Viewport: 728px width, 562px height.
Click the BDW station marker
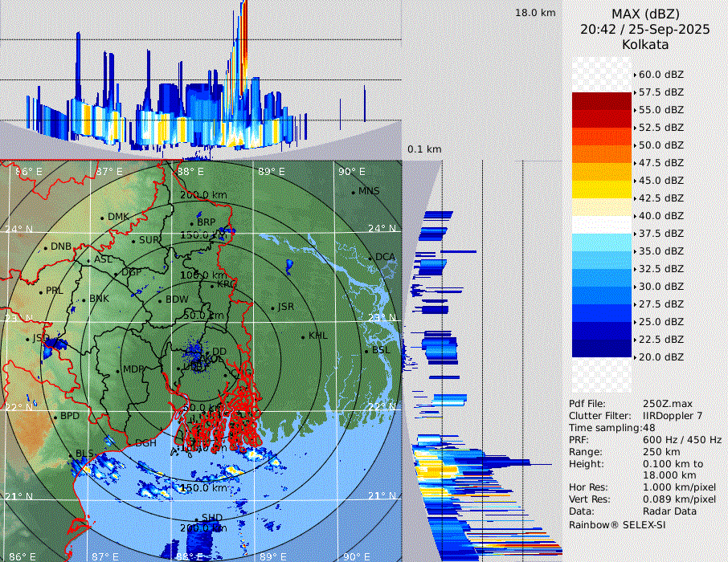pyautogui.click(x=161, y=300)
